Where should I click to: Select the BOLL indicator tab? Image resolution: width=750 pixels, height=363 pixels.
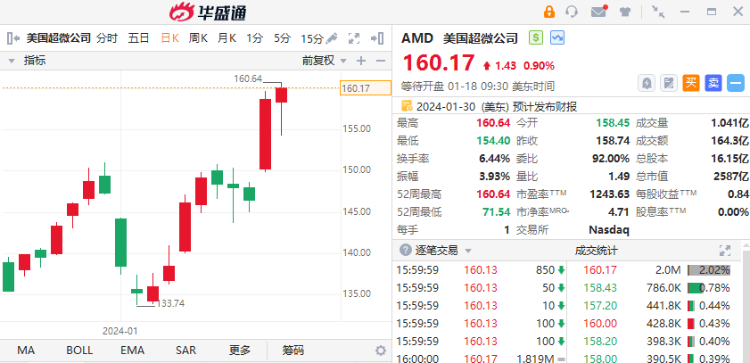point(79,351)
